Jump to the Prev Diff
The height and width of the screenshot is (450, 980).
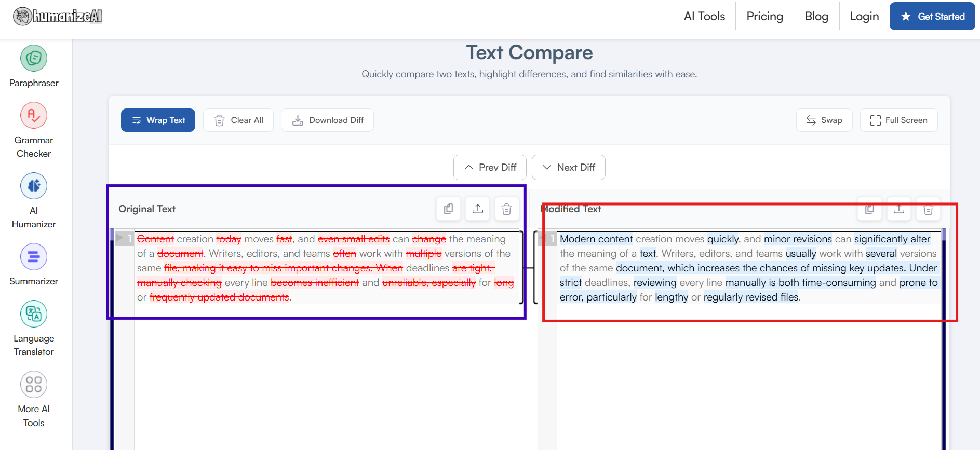tap(490, 167)
